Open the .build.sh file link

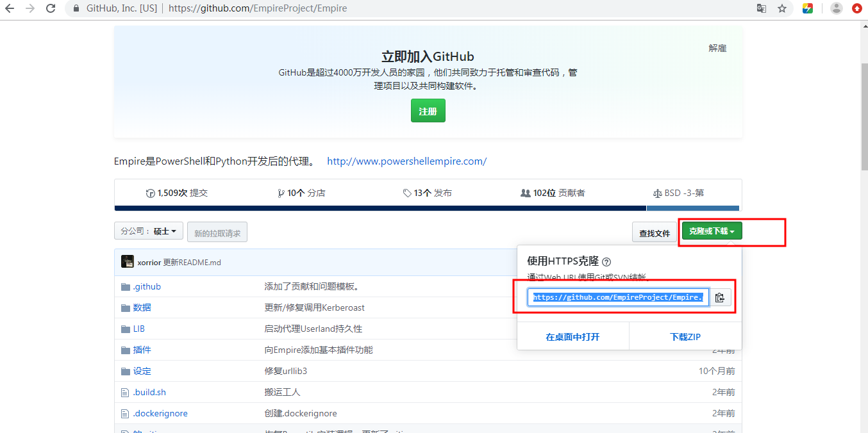(149, 392)
